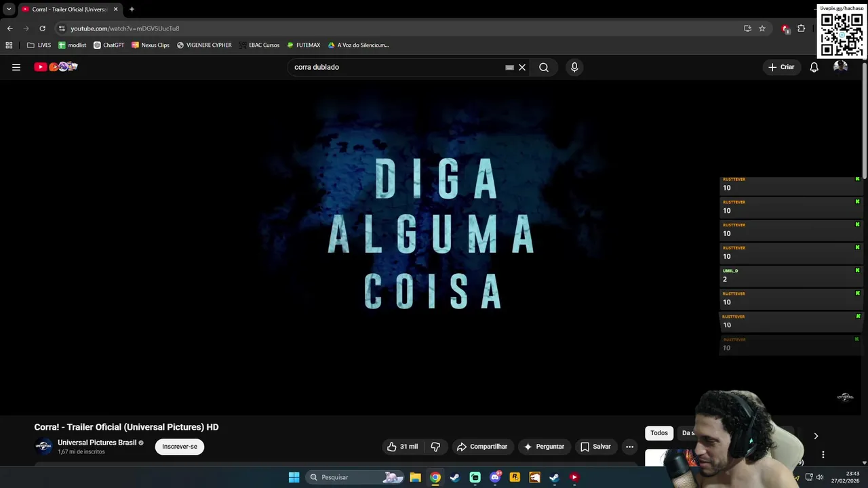868x488 pixels.
Task: Start voice search with microphone icon
Action: (x=574, y=67)
